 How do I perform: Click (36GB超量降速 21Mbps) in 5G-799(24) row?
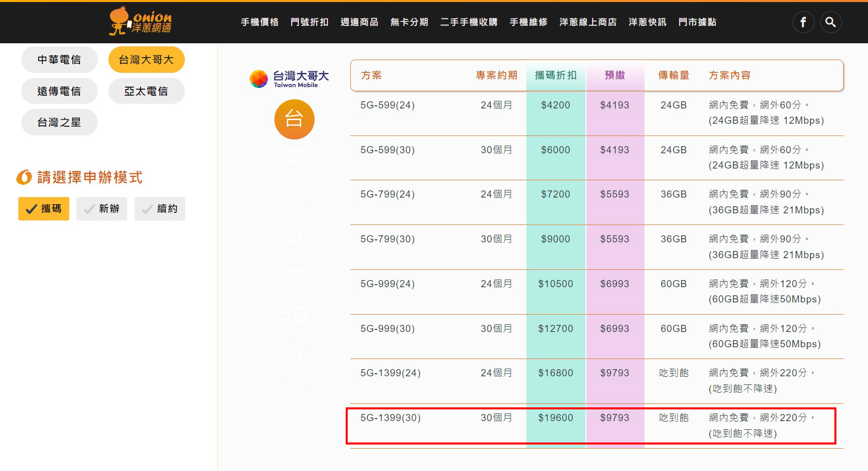[x=766, y=210]
